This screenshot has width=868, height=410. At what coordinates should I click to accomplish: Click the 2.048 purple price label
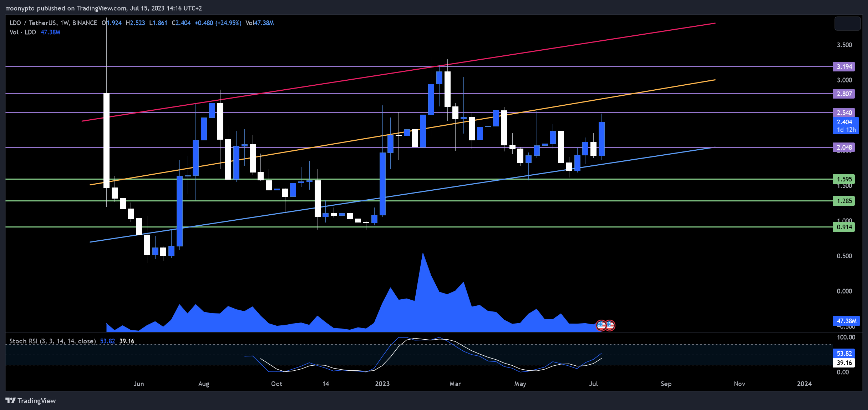pyautogui.click(x=844, y=147)
